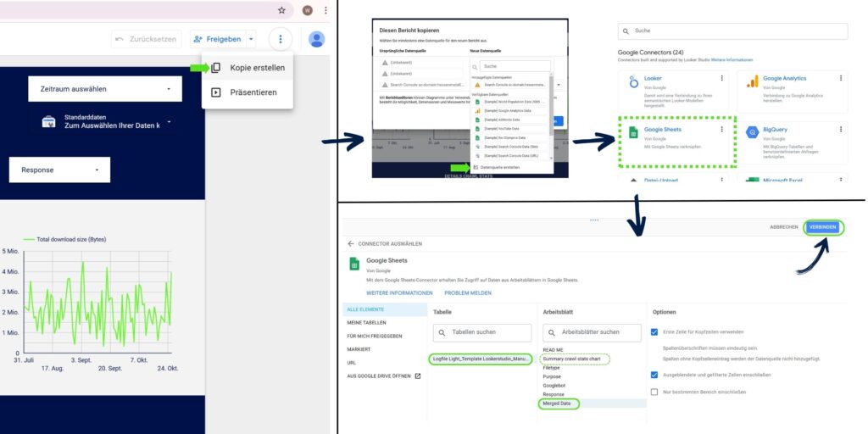Click the Arbeitsblätter suchen search field

(x=592, y=332)
